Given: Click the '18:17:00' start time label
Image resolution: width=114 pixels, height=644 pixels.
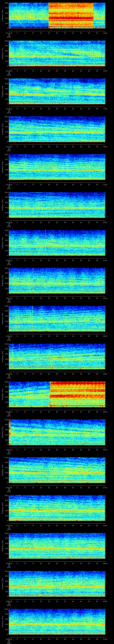Looking at the screenshot, I should click(9, 147).
